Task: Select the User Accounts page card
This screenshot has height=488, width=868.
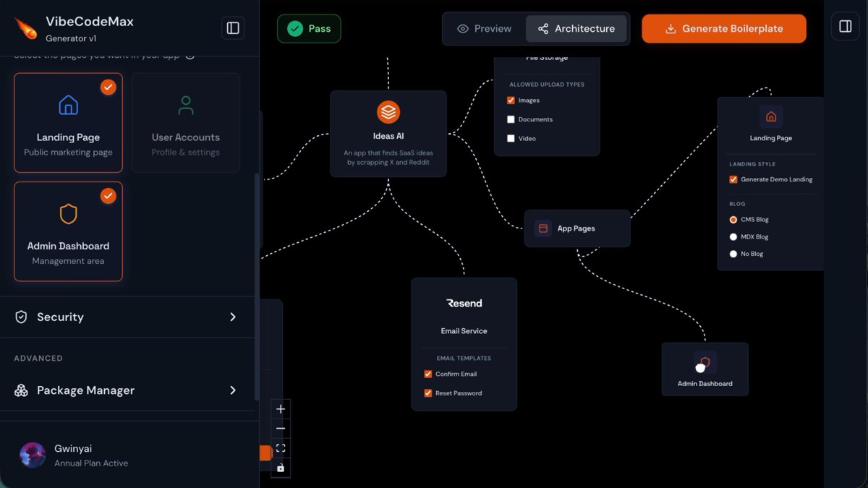Action: pyautogui.click(x=186, y=122)
